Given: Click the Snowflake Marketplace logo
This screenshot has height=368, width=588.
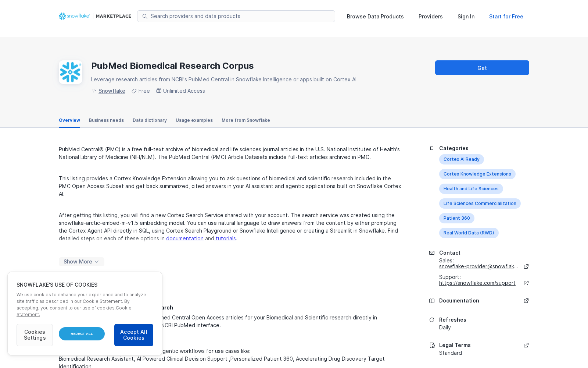Looking at the screenshot, I should click(95, 16).
